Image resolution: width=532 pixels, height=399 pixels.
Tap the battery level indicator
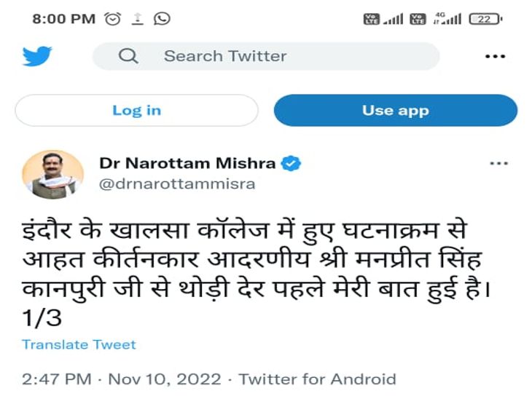485,19
